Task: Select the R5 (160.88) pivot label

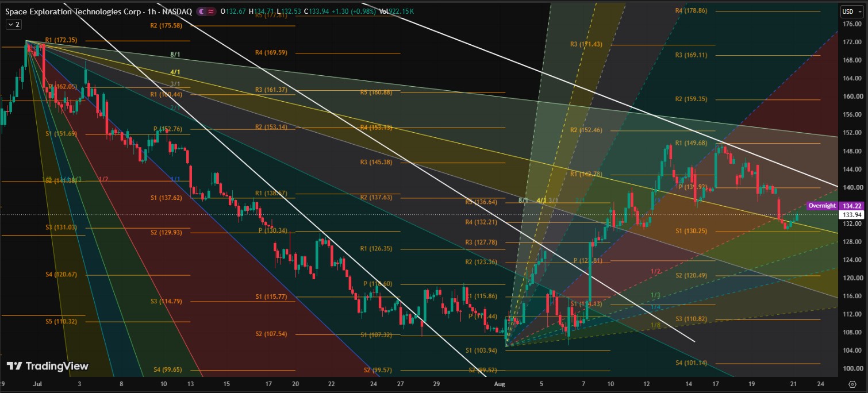Action: [376, 92]
